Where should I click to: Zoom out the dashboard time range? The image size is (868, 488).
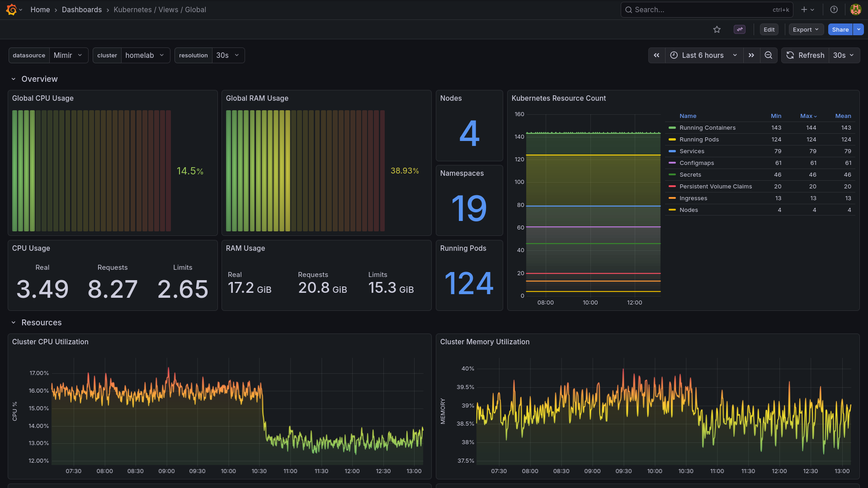768,55
